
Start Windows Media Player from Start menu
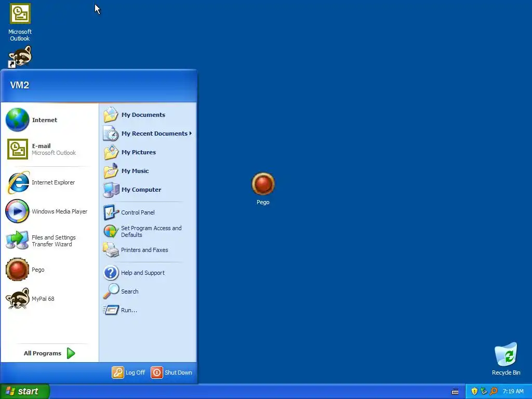pyautogui.click(x=50, y=211)
